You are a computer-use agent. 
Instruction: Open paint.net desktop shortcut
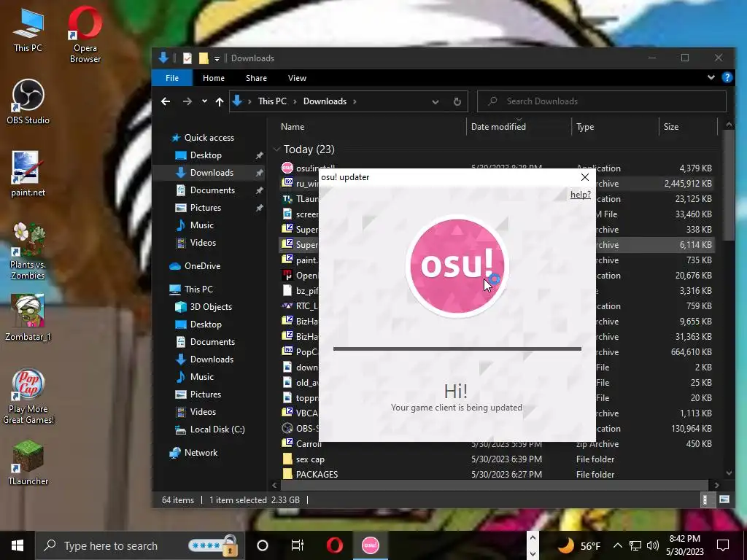pyautogui.click(x=28, y=174)
